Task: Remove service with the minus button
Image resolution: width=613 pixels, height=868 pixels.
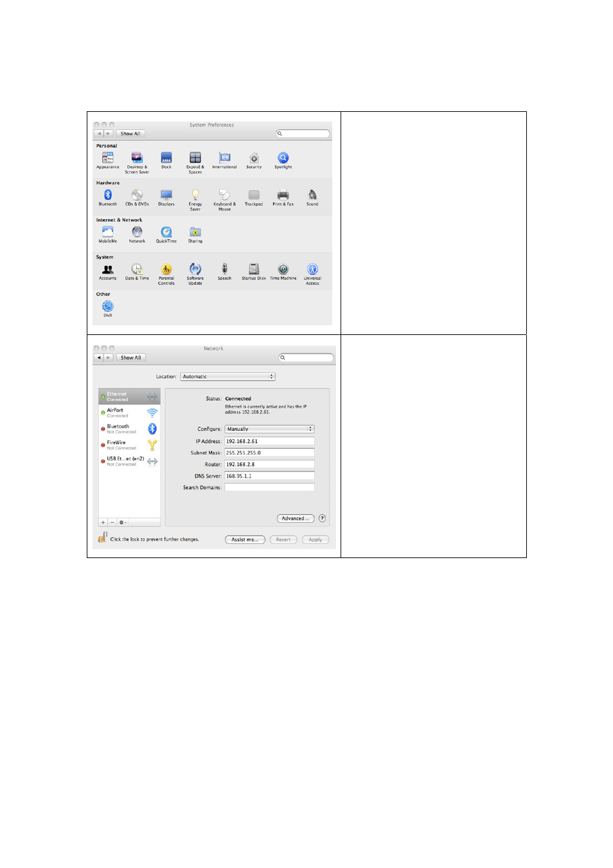Action: point(112,522)
